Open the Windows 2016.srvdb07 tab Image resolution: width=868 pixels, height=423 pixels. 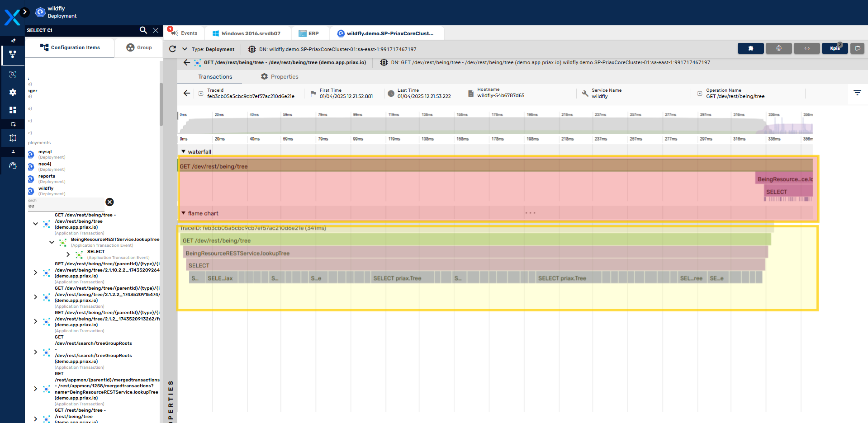(x=247, y=33)
